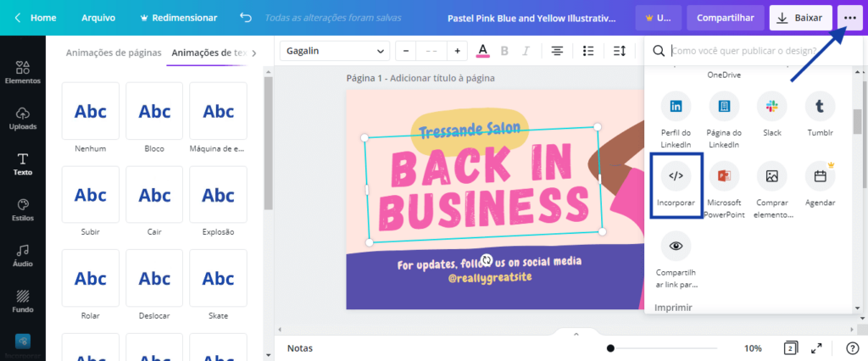Go back with the Home chevron
The image size is (868, 361).
coord(19,18)
